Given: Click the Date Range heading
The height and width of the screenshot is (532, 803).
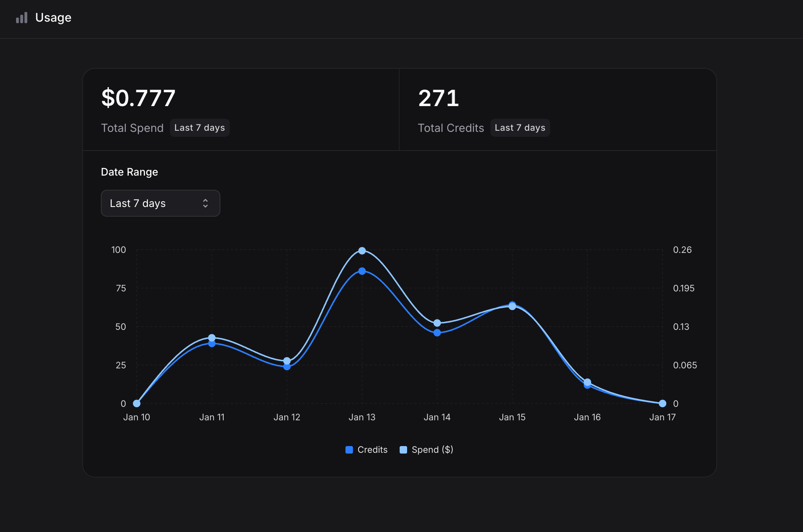Looking at the screenshot, I should pos(129,172).
